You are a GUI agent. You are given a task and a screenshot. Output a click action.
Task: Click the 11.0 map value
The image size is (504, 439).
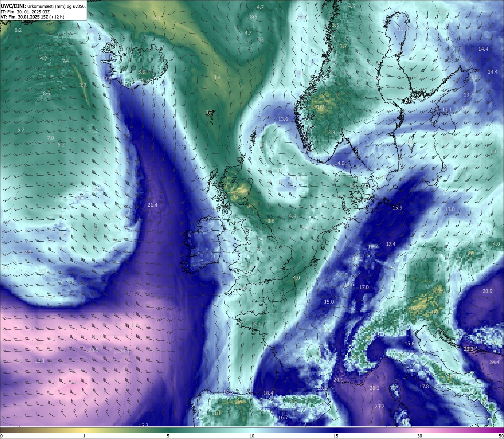point(472,78)
